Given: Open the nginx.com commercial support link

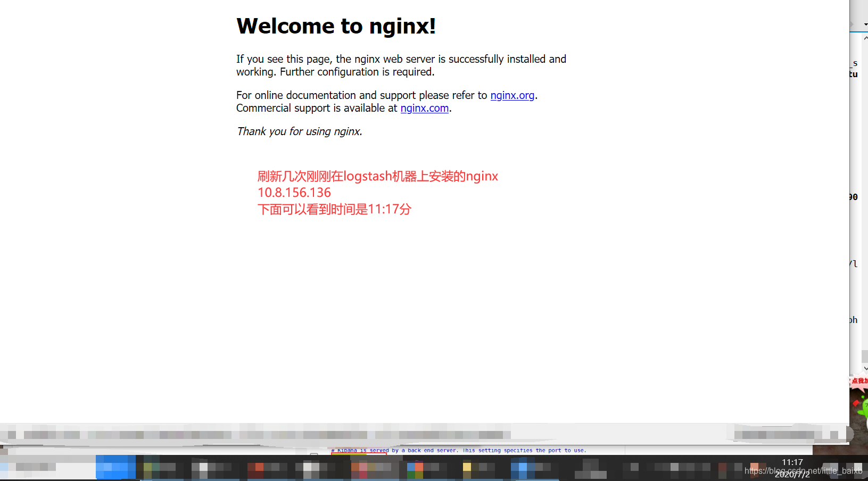Looking at the screenshot, I should tap(424, 108).
